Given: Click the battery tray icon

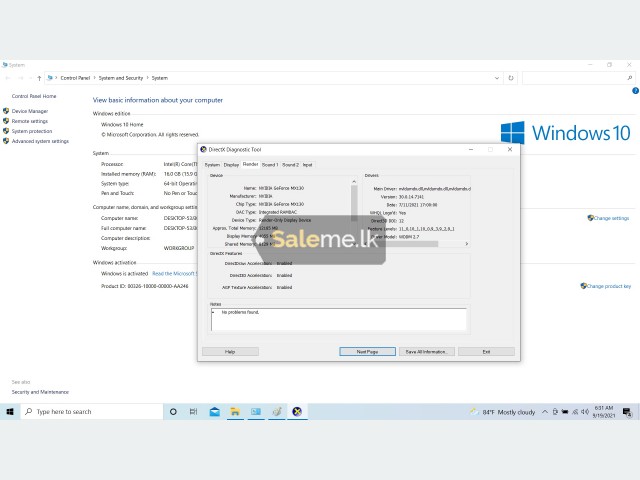Looking at the screenshot, I should click(565, 412).
